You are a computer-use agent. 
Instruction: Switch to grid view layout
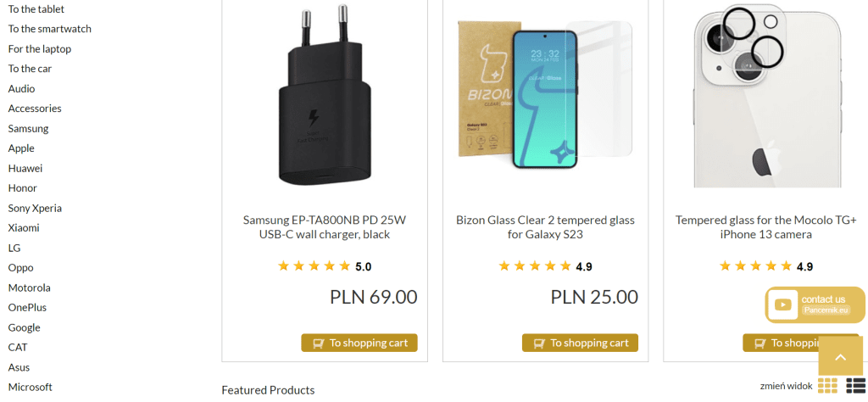coord(827,386)
